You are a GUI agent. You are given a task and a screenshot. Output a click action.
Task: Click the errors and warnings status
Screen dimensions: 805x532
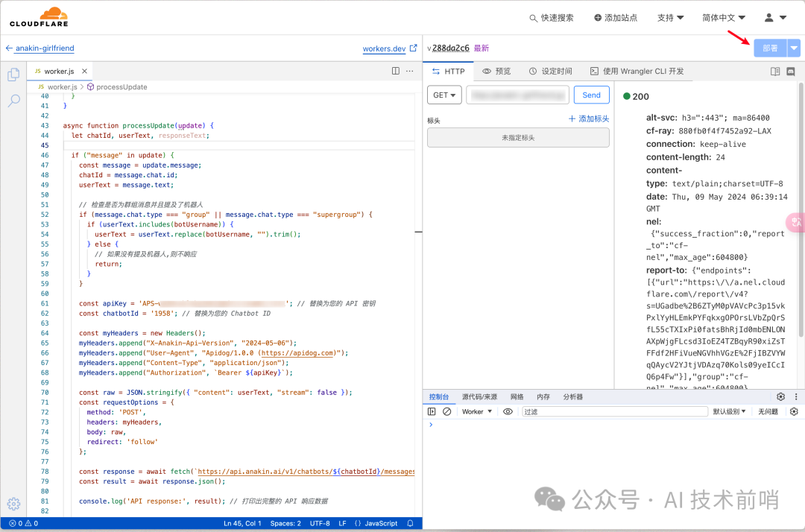24,523
